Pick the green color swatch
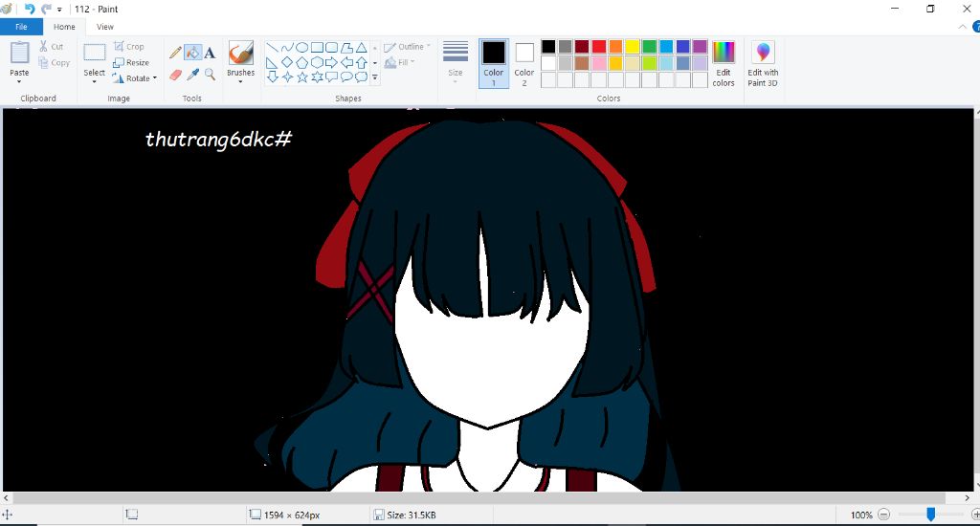 [650, 47]
